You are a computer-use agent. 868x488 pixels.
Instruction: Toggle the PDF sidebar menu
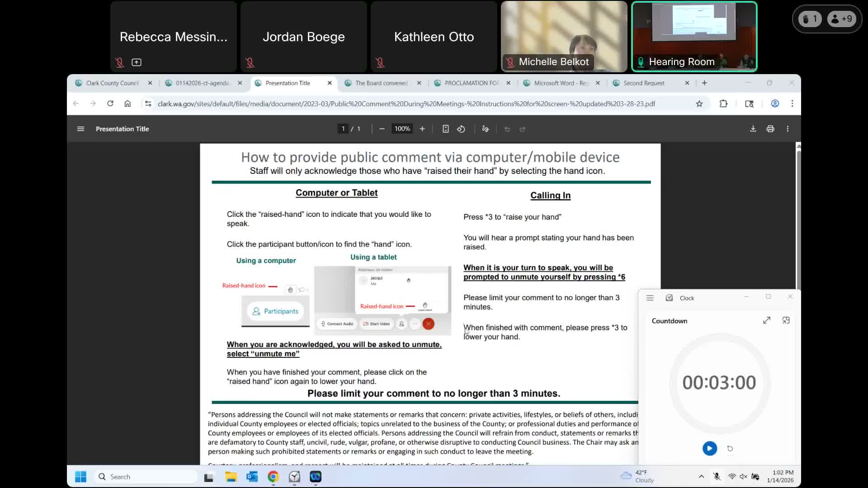[x=80, y=129]
